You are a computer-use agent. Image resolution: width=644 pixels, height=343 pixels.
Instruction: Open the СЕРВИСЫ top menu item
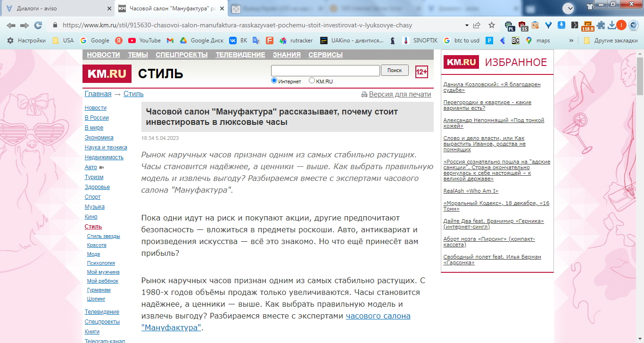coord(326,55)
